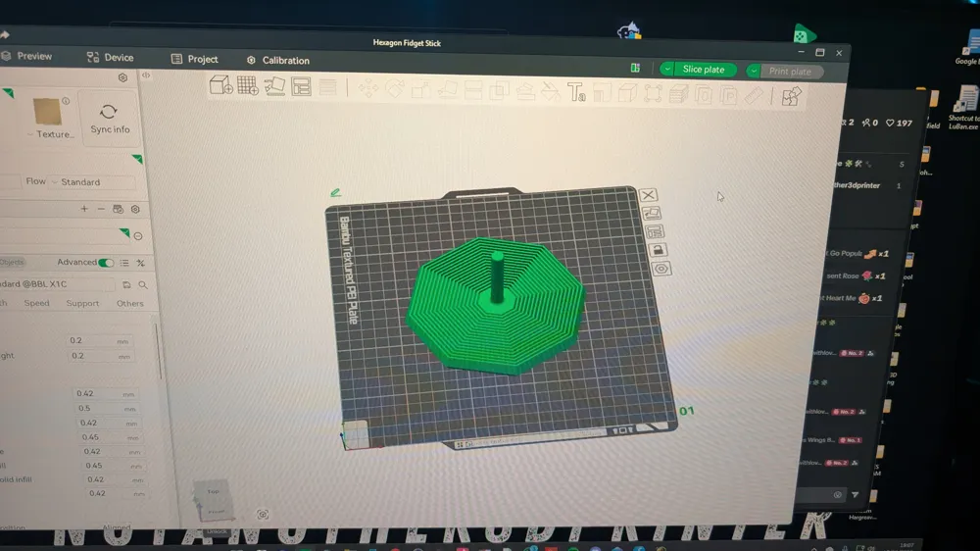980x551 pixels.
Task: Switch to the Project tab
Action: coord(194,60)
